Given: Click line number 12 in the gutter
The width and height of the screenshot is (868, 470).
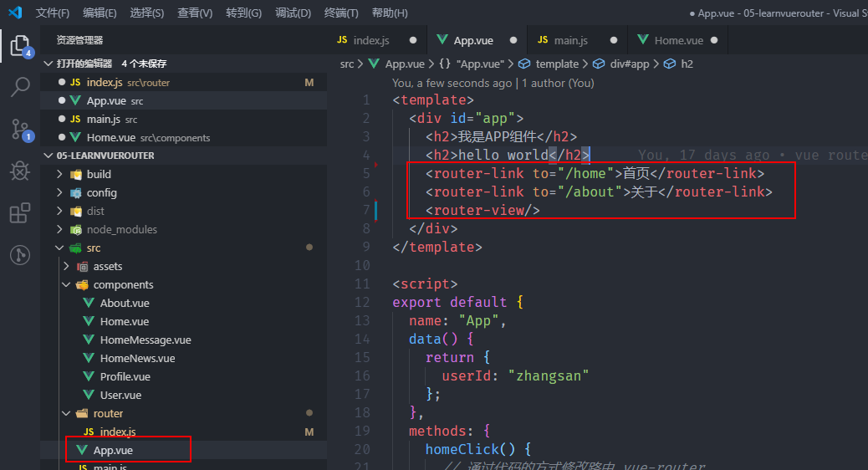Looking at the screenshot, I should (x=362, y=302).
